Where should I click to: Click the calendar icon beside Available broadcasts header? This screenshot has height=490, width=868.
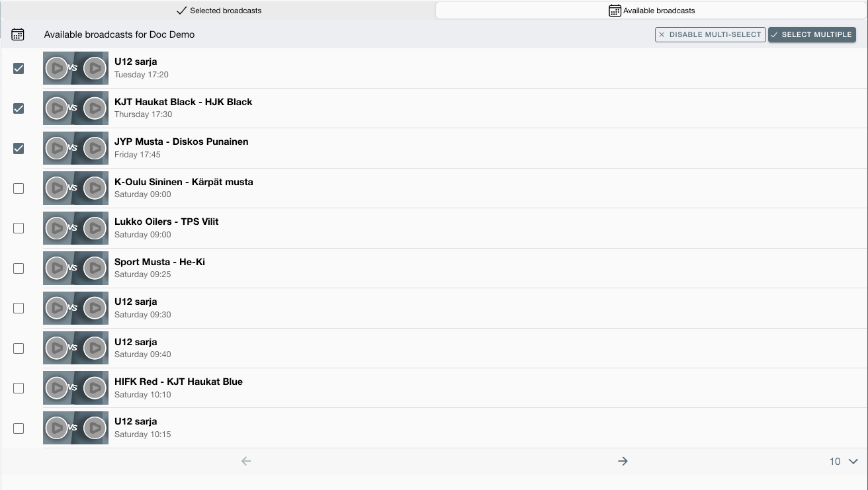coord(18,34)
